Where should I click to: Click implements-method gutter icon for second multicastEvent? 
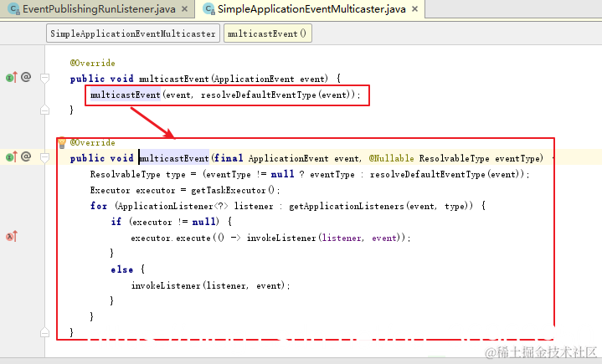(12, 156)
